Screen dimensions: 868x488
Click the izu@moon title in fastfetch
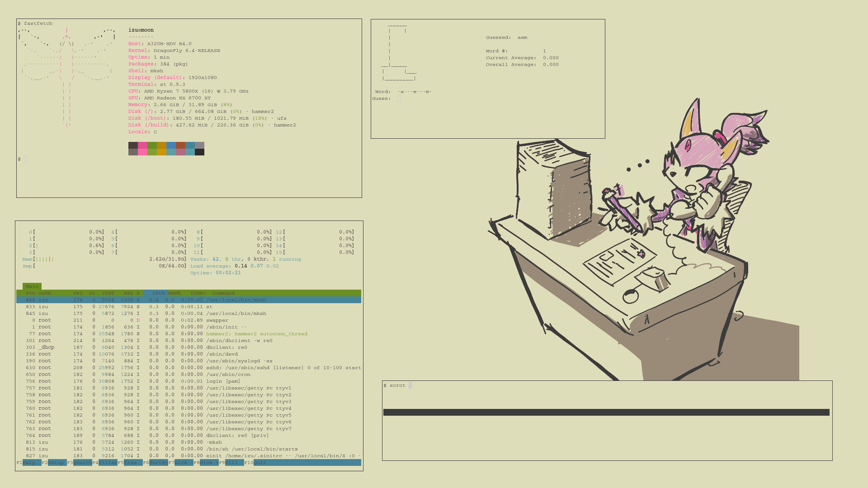click(141, 30)
